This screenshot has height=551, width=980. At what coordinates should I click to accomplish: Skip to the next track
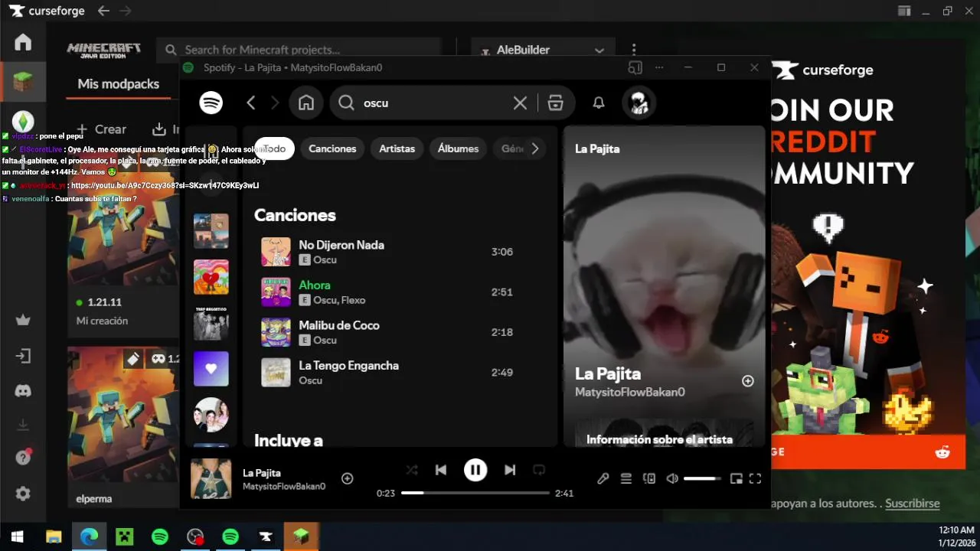tap(510, 470)
